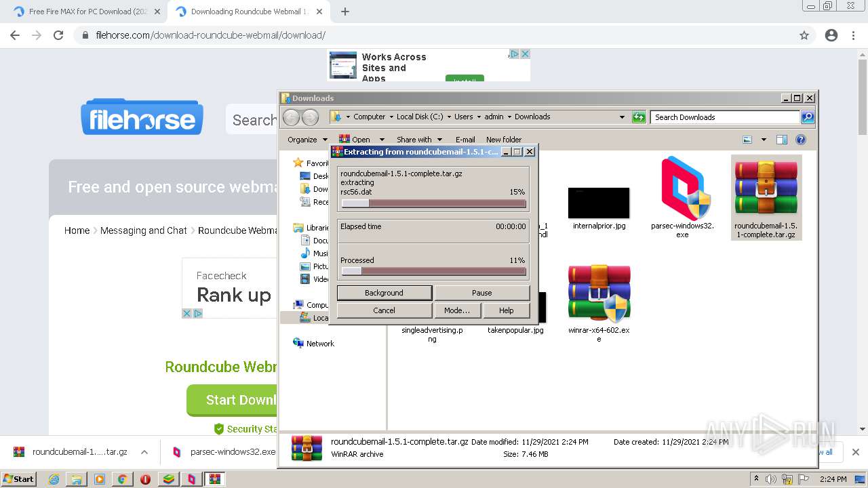Click the Chrome address bar URL
The image size is (868, 488).
click(x=210, y=35)
